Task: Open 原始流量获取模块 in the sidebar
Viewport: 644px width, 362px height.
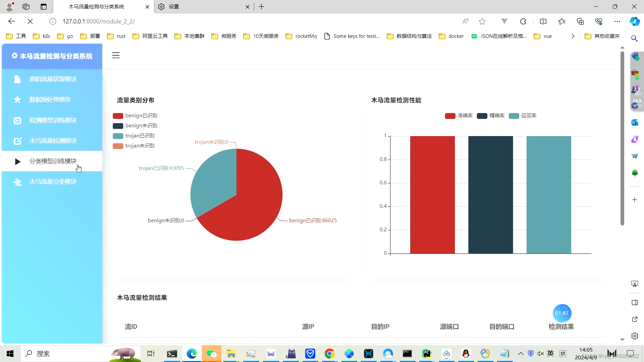Action: click(x=52, y=79)
